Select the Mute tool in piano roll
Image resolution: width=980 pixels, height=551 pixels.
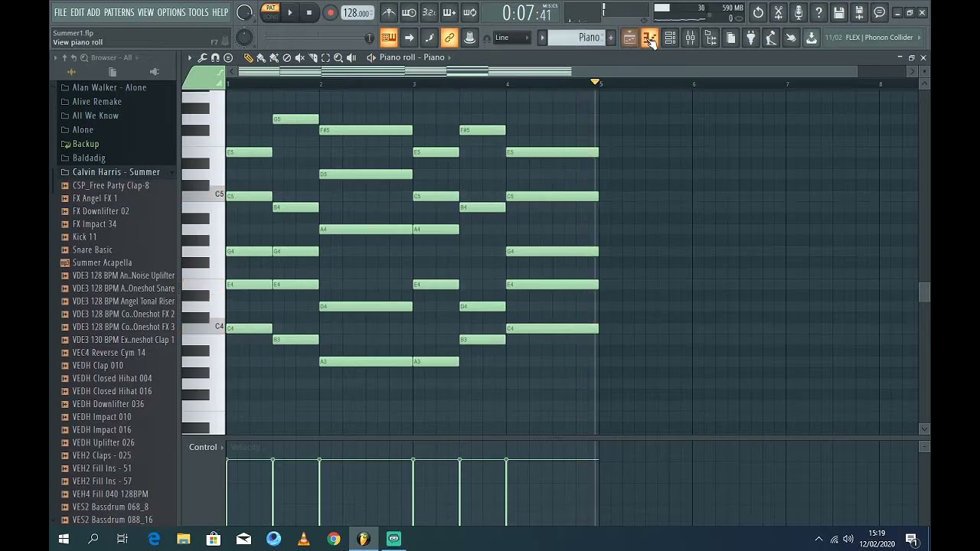[300, 57]
